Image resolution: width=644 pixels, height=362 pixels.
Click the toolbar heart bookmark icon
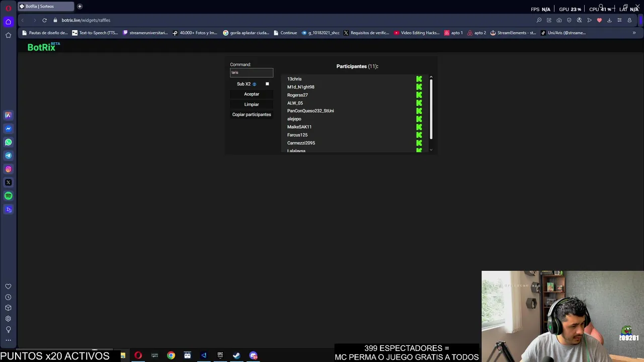[x=599, y=20]
